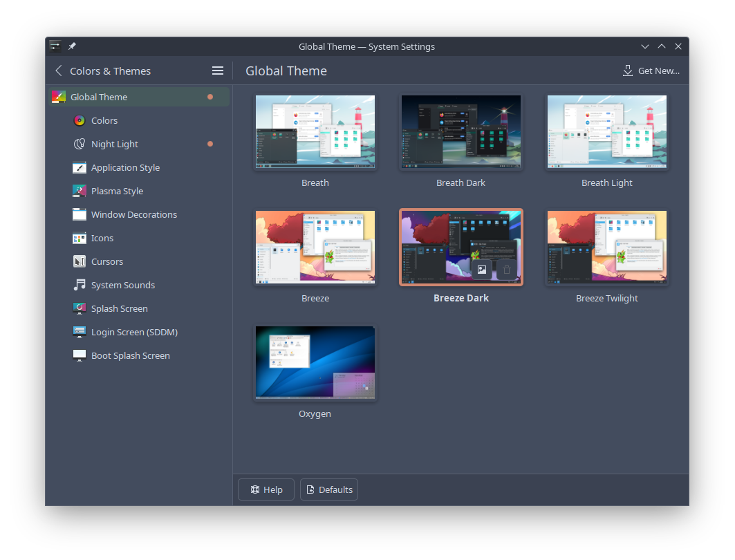735x560 pixels.
Task: Choose the Breath Dark theme thumbnail
Action: click(460, 132)
